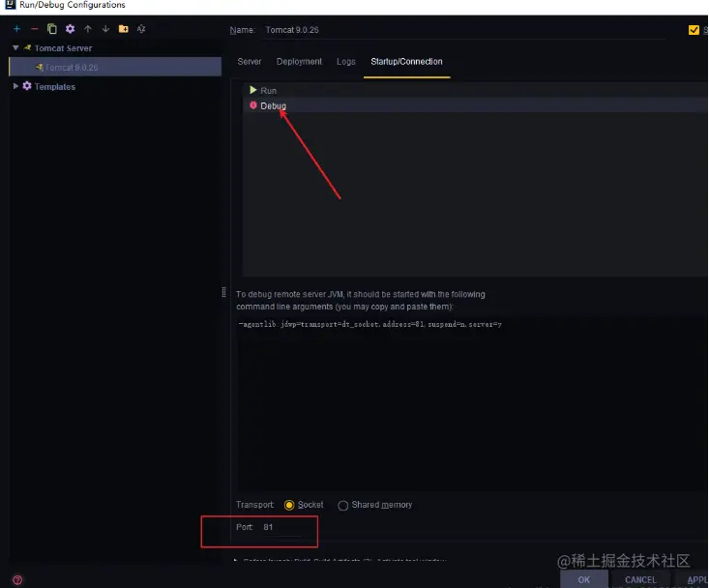Click the green Run play icon
The height and width of the screenshot is (588, 709).
(253, 90)
